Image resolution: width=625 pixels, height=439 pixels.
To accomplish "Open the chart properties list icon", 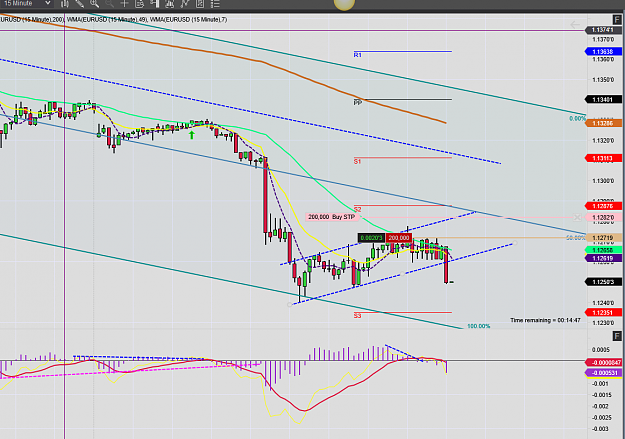I will (215, 4).
